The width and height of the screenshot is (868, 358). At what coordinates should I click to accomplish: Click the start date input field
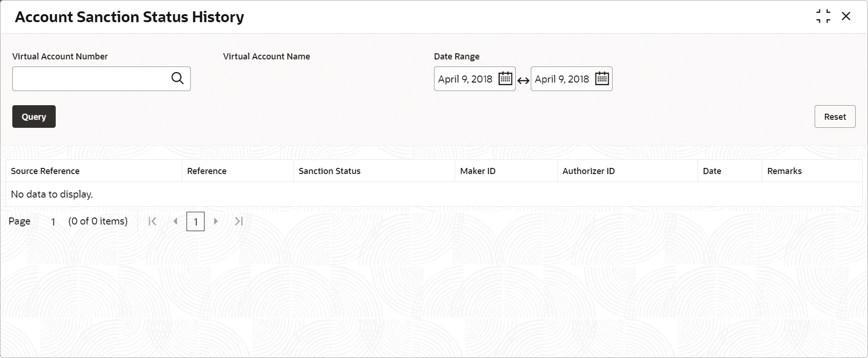point(465,79)
